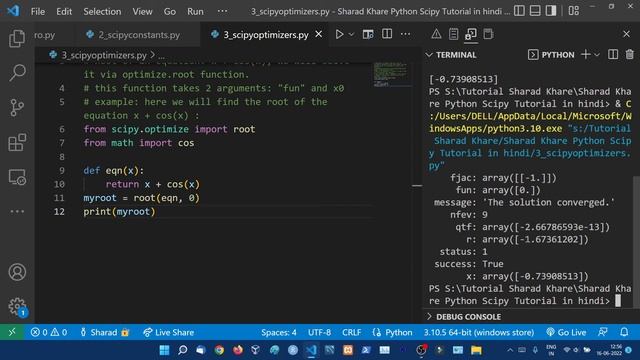Open the Windows Start menu

(164, 350)
